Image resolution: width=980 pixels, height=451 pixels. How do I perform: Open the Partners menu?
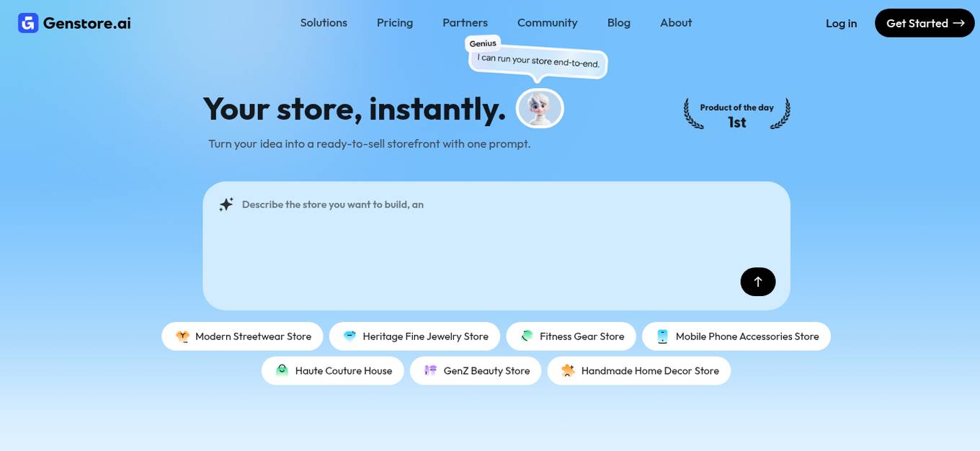(465, 22)
